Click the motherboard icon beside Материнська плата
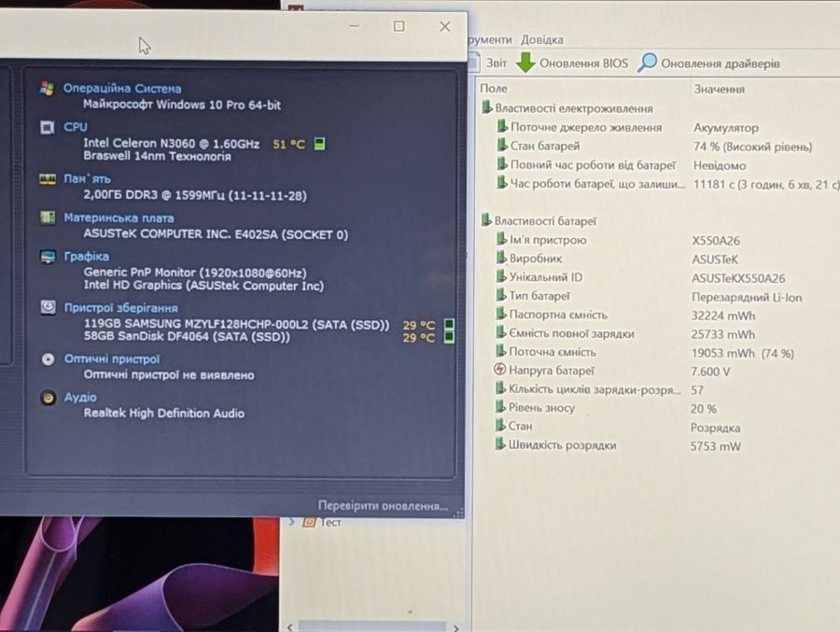The image size is (840, 632). coord(48,218)
